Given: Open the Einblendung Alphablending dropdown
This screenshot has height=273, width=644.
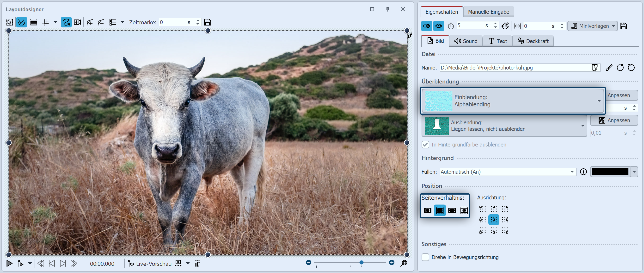Looking at the screenshot, I should coord(513,101).
